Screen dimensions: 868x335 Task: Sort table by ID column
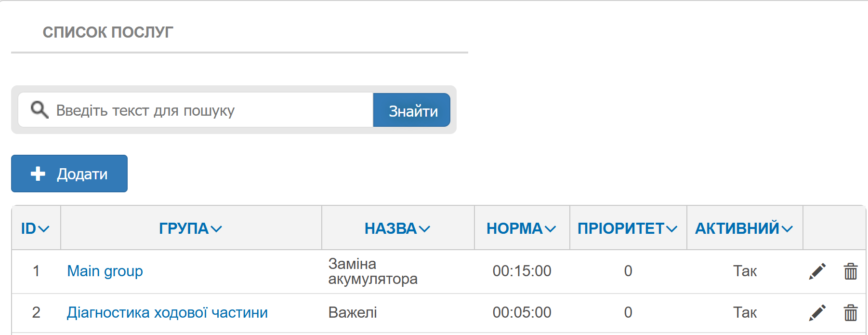pyautogui.click(x=35, y=228)
